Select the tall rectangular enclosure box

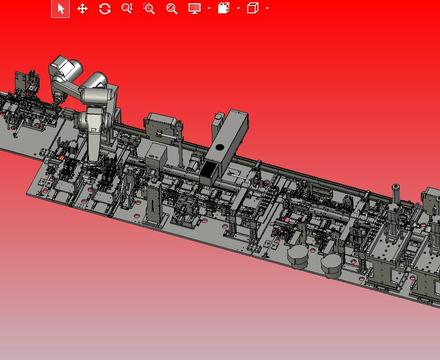[x=227, y=145]
